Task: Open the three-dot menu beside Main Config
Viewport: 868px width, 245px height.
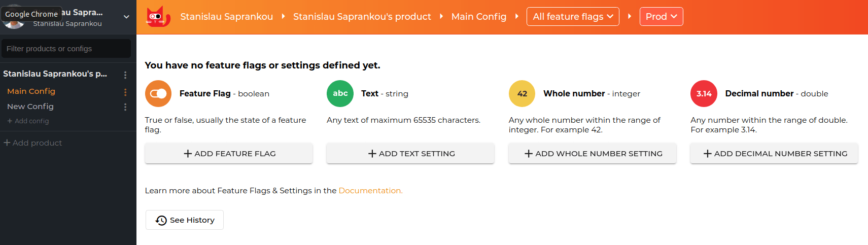Action: pyautogui.click(x=125, y=92)
